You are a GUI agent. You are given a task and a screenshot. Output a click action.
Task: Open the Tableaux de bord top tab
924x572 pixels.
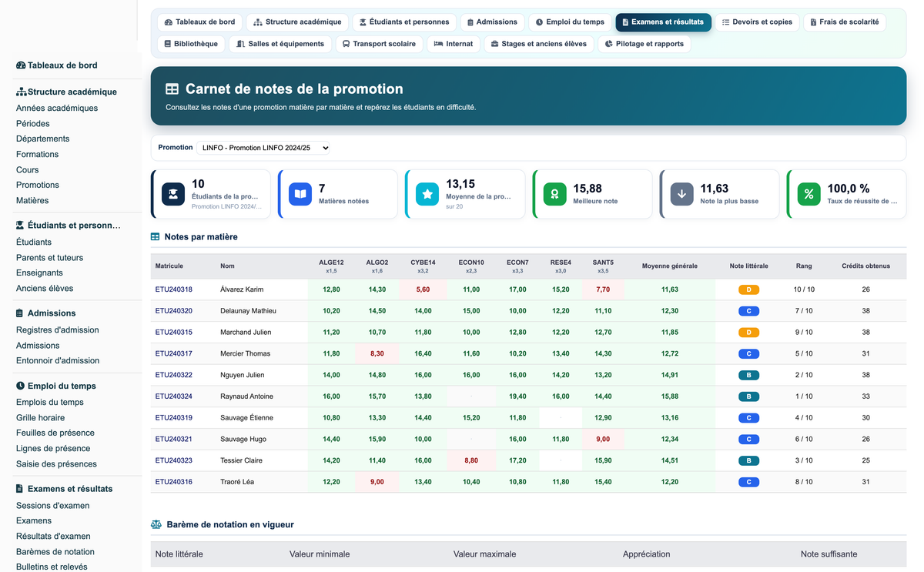click(199, 22)
